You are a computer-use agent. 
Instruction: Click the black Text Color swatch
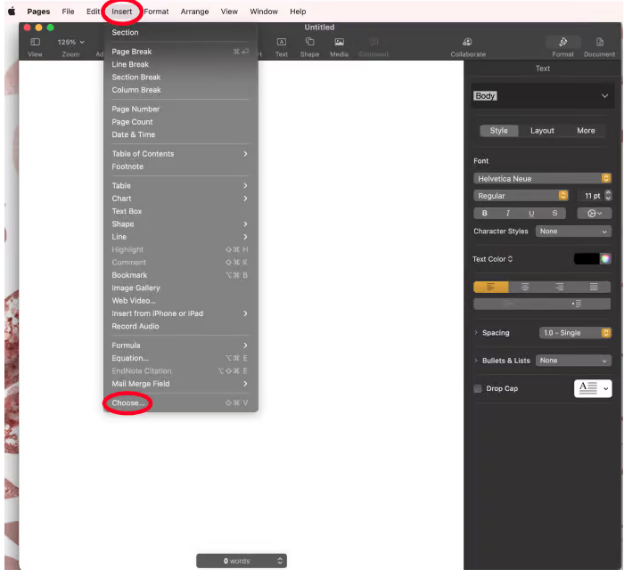pos(587,259)
